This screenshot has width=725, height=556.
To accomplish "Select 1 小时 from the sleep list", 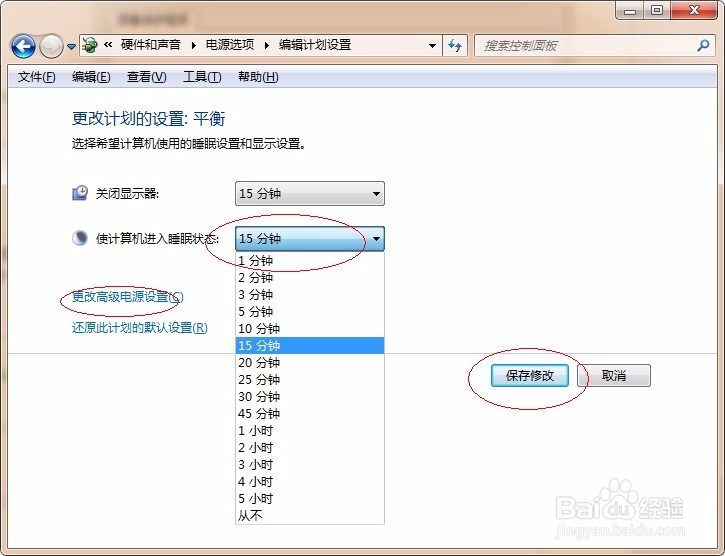I will pyautogui.click(x=310, y=431).
